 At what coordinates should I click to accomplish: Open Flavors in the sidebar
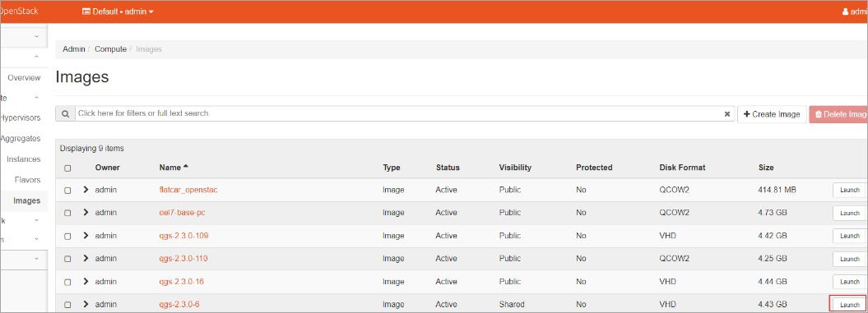pos(28,180)
